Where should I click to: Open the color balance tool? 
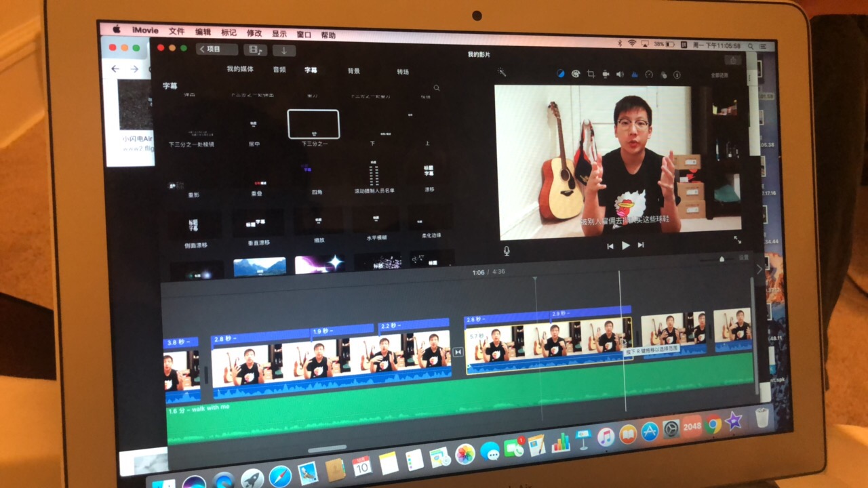560,73
